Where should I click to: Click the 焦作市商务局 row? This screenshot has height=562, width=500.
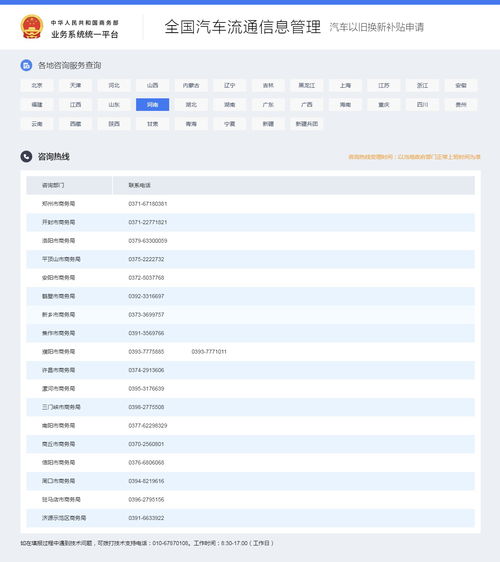(x=250, y=333)
